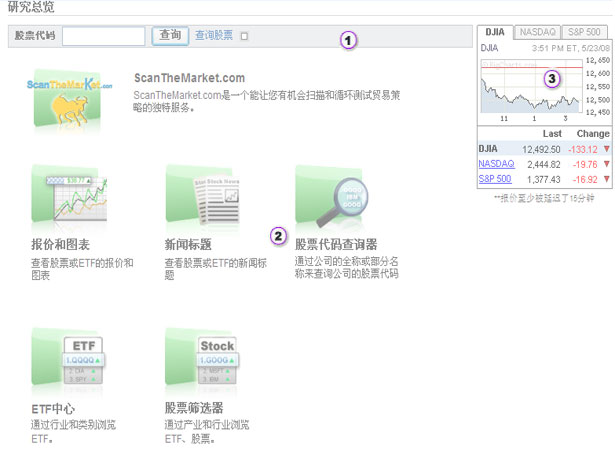
Task: Click the 研究总览 page heading
Action: [x=31, y=7]
